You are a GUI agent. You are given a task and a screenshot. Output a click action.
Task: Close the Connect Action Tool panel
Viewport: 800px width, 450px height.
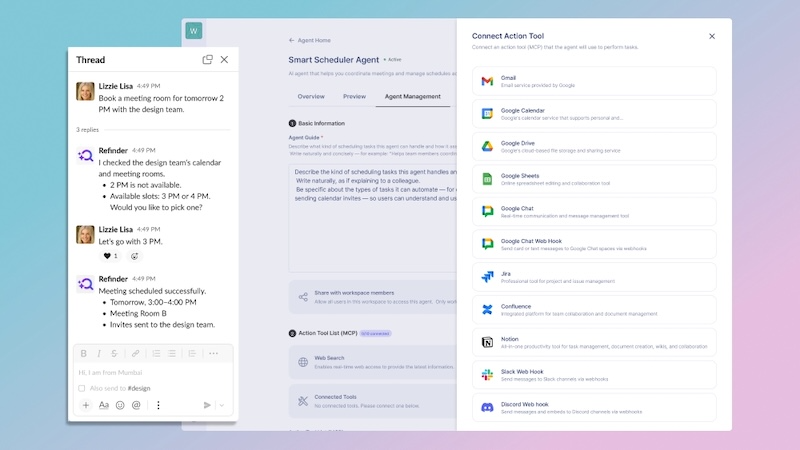point(712,36)
